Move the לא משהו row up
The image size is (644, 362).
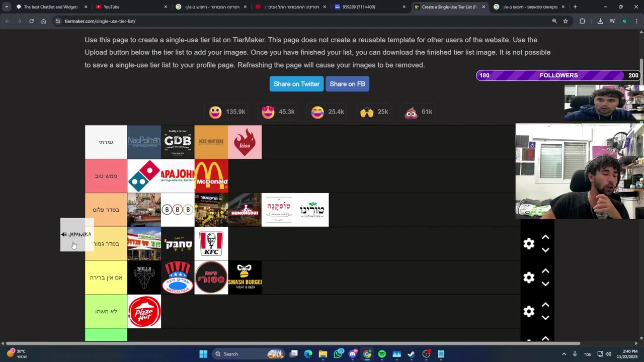point(545,305)
